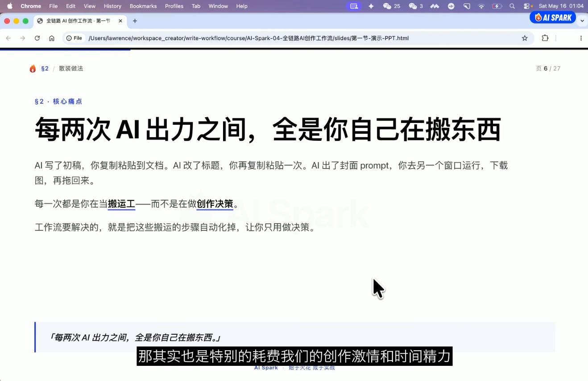Click the tilted screen menu bar icon

[467, 6]
